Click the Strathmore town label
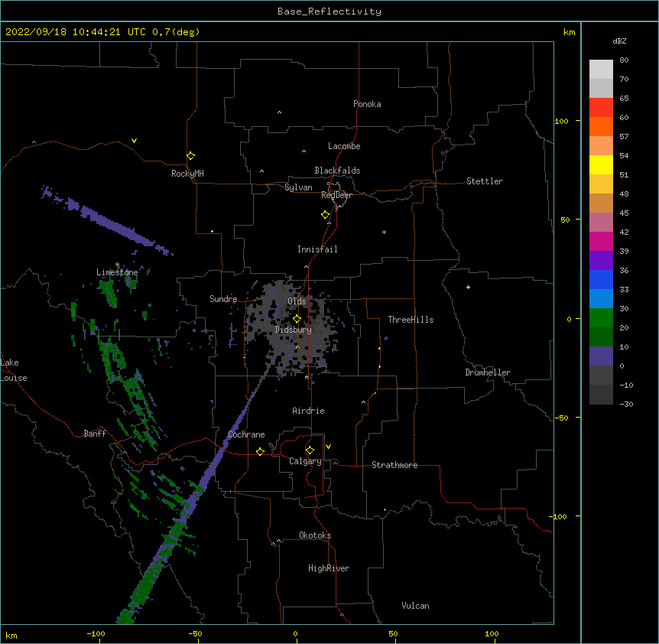This screenshot has height=644, width=659. tap(394, 465)
